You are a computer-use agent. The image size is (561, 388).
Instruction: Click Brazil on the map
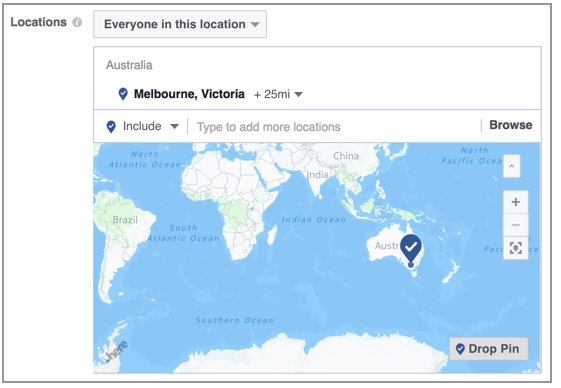125,220
